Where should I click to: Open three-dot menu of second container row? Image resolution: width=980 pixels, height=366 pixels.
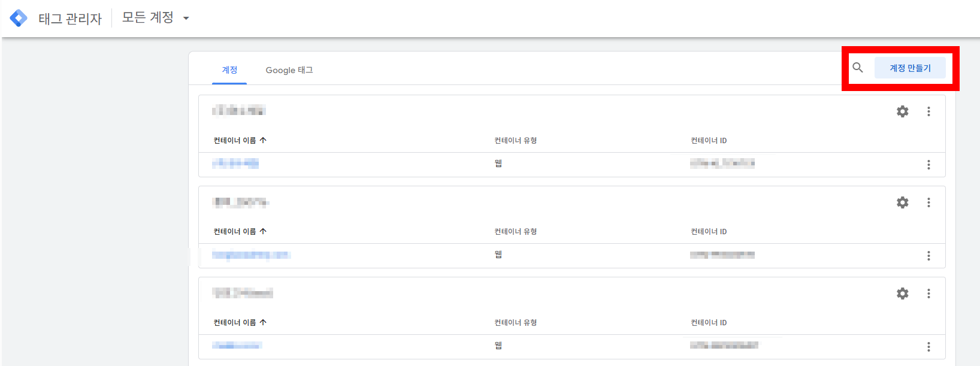click(929, 256)
